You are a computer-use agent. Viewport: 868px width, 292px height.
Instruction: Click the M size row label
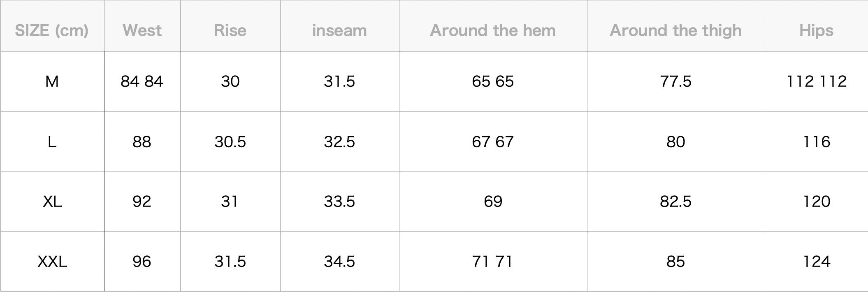click(x=52, y=81)
